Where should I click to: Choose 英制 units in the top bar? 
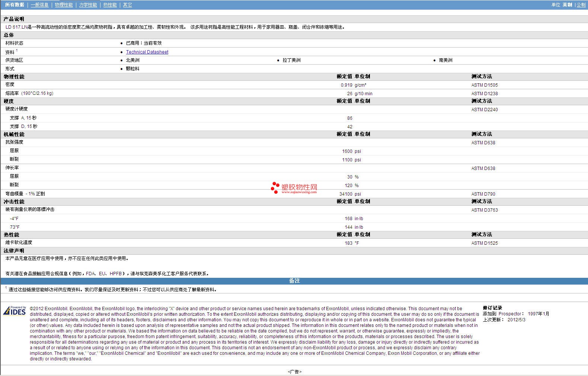pyautogui.click(x=567, y=5)
